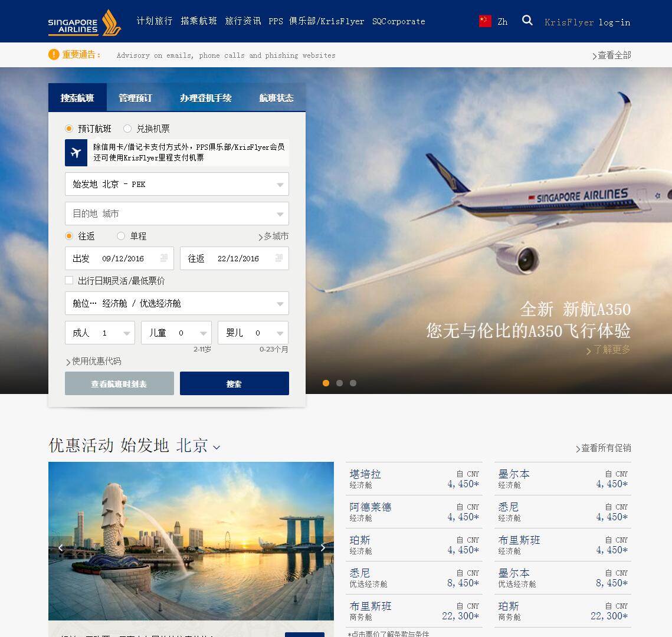Click Merlion promotion image
The image size is (672, 637).
coord(191,541)
